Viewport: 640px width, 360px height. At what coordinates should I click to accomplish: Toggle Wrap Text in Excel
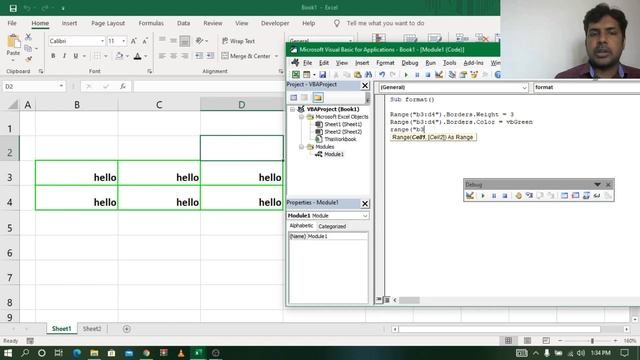(238, 41)
